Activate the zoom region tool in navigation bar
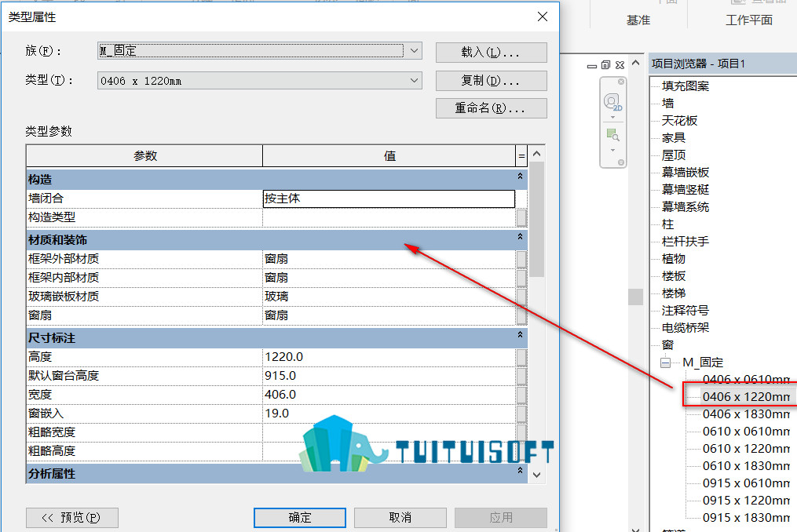 [612, 135]
